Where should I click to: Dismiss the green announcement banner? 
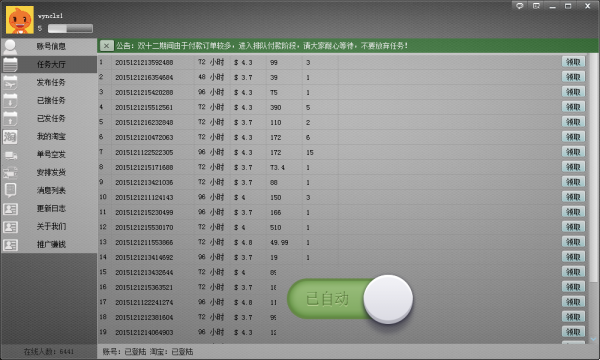(x=106, y=46)
